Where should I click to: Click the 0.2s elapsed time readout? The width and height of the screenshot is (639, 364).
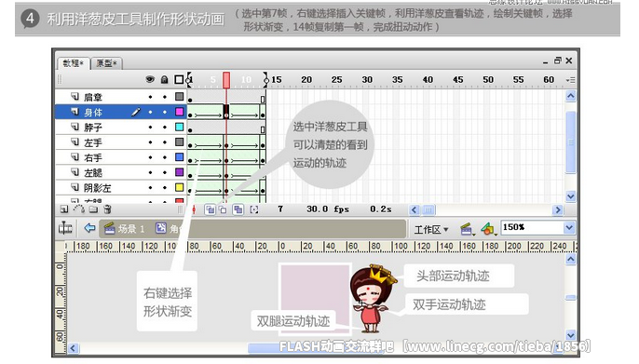(381, 209)
